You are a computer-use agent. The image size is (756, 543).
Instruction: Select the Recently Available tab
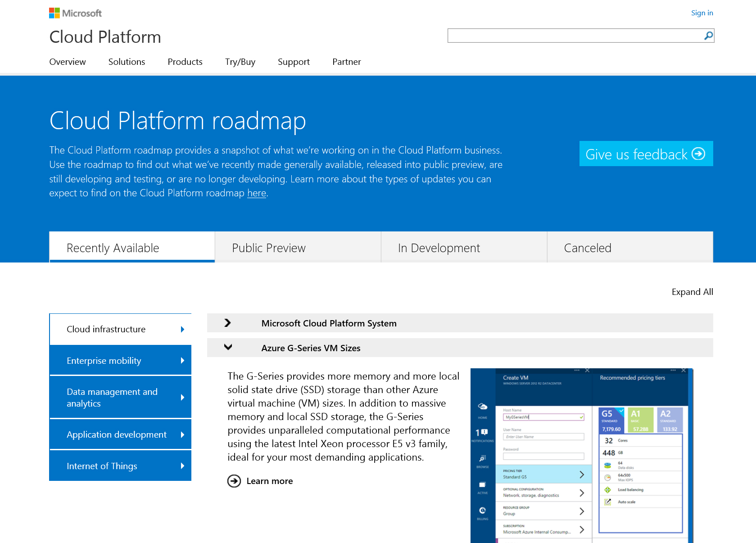(132, 247)
